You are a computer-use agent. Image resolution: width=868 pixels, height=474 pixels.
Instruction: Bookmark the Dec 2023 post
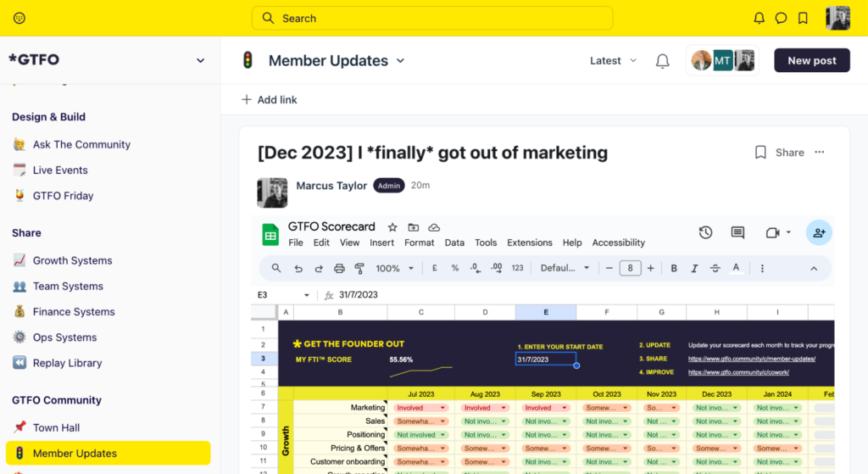pyautogui.click(x=760, y=153)
